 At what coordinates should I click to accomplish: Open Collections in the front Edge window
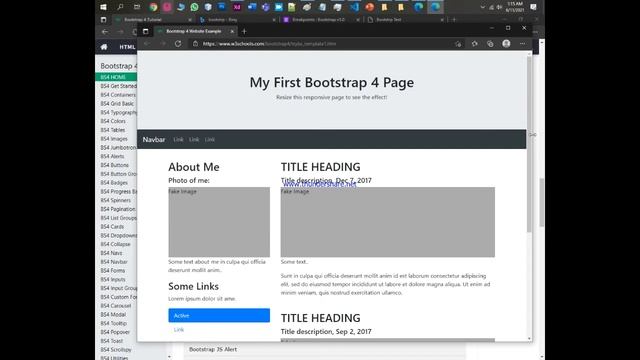click(x=490, y=44)
